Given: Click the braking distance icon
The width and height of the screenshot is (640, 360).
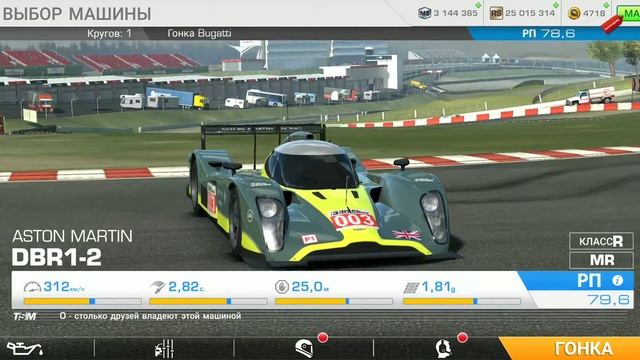Looking at the screenshot, I should coord(282,287).
